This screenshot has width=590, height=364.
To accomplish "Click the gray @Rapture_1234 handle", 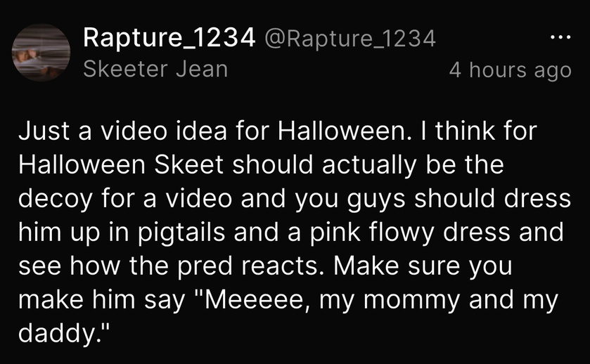I will pos(350,39).
